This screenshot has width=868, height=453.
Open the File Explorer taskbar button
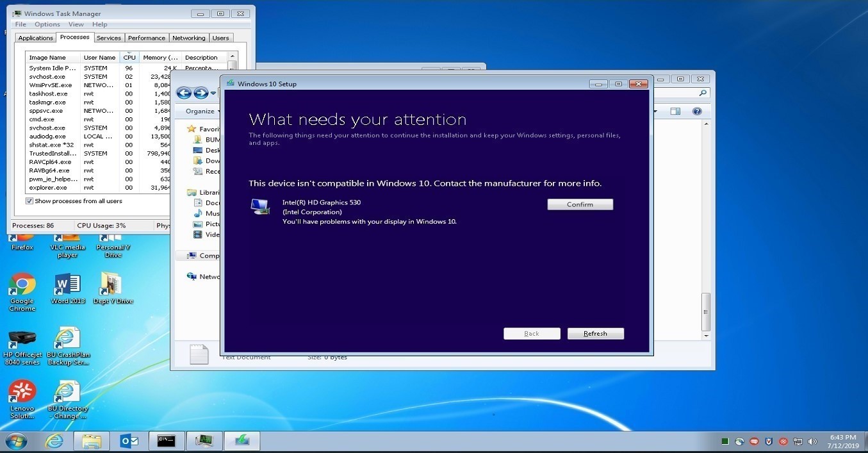[x=92, y=441]
